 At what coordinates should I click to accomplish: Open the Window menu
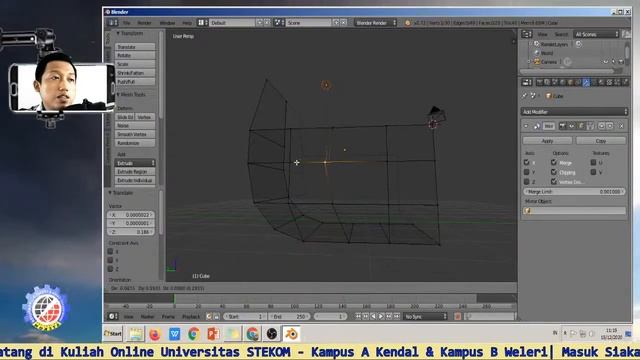click(x=167, y=23)
